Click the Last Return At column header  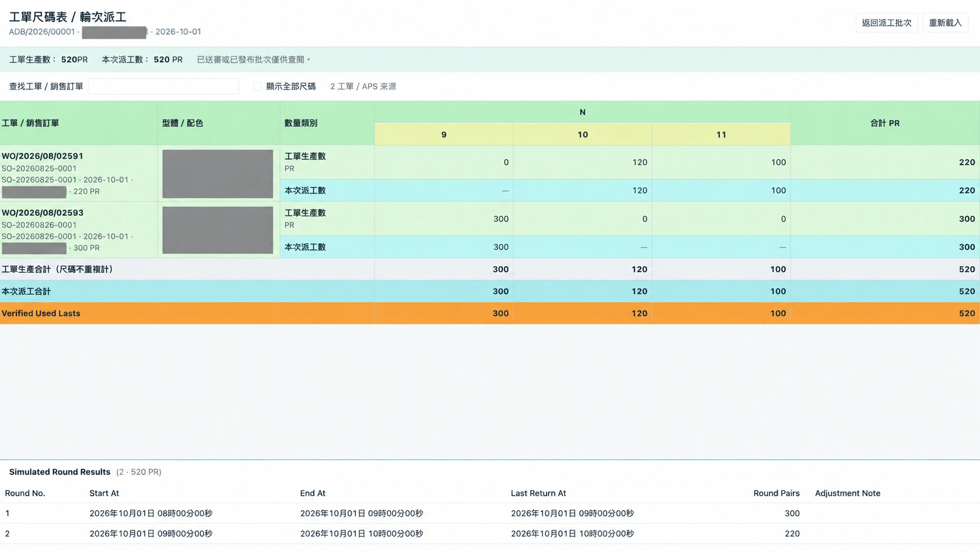tap(538, 493)
